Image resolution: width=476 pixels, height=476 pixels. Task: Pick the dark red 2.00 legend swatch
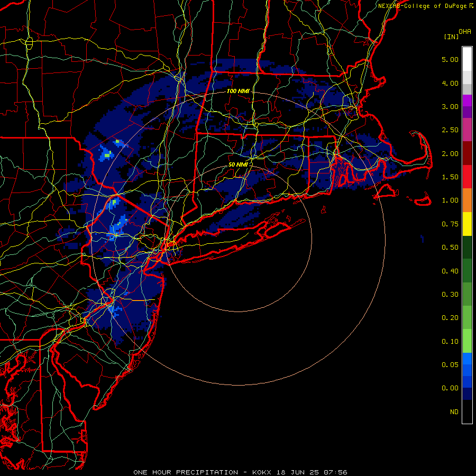[x=467, y=153]
